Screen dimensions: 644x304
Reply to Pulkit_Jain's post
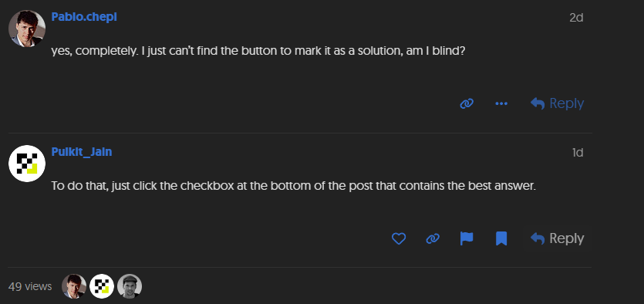[x=557, y=238]
